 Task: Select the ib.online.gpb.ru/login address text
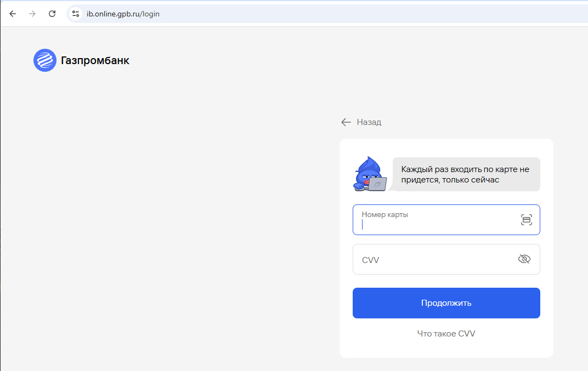coord(123,14)
